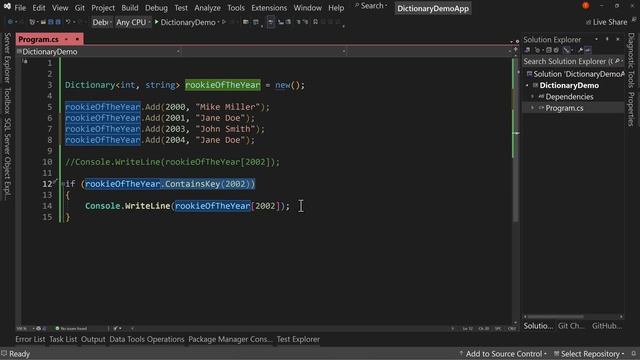Screen dimensions: 640x360
Task: Click the Solution Explorer home icon
Action: [x=527, y=50]
